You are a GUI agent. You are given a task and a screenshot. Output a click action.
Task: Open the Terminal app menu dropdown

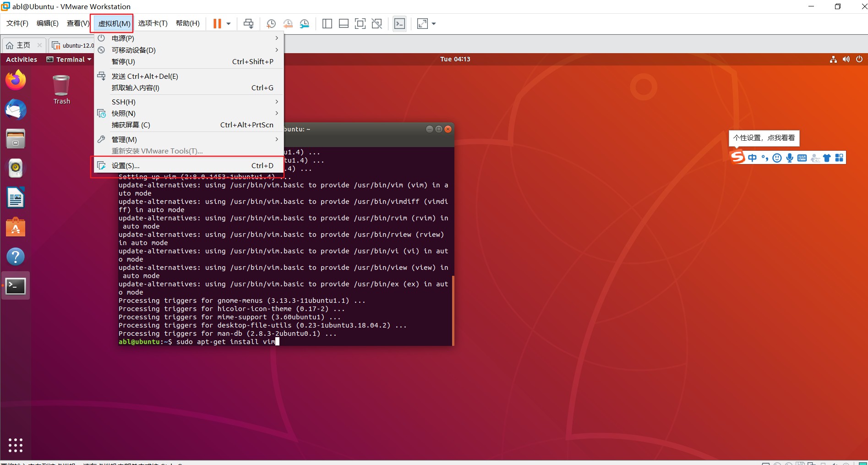69,59
